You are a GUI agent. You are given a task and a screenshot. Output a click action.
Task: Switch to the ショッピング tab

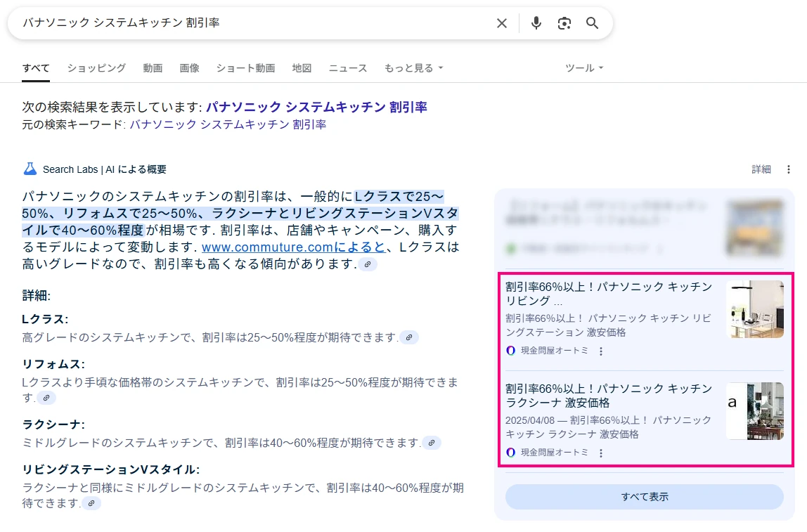tap(96, 68)
